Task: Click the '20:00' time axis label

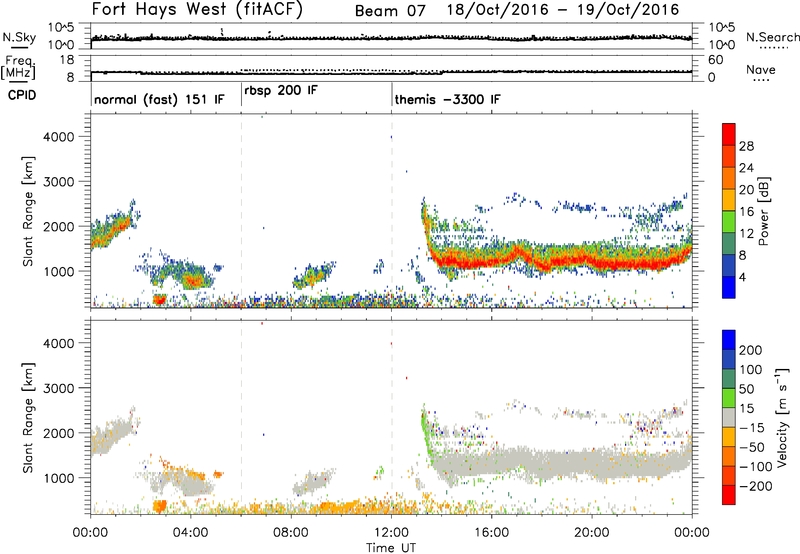Action: [x=592, y=533]
